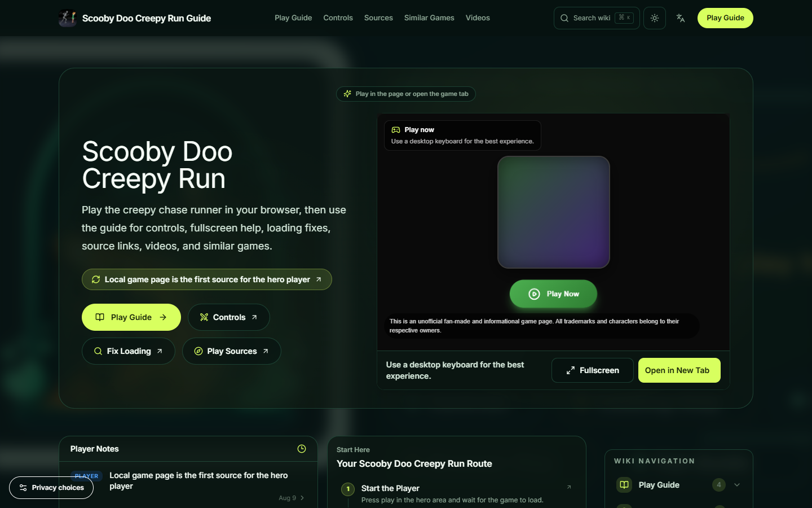Screen dimensions: 812x508
Task: Click the 'Play in the page or open' badge
Action: (x=406, y=94)
